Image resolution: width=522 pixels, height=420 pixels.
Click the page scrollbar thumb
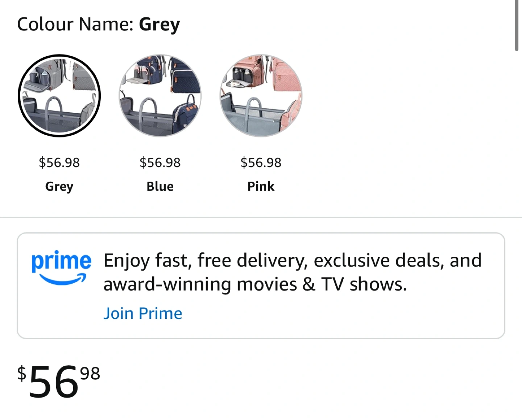click(517, 25)
